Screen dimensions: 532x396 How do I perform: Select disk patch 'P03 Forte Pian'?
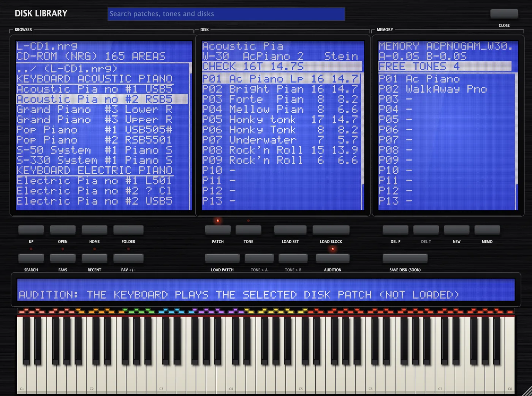[x=280, y=99]
